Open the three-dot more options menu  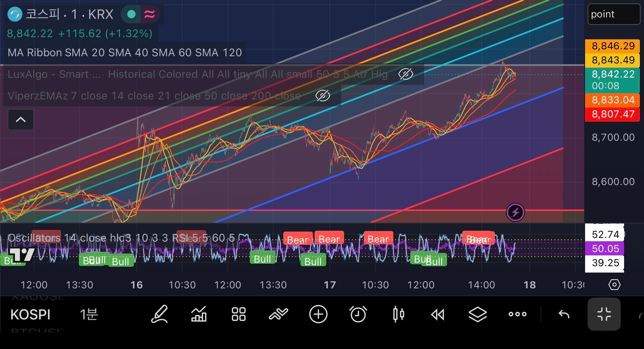tap(518, 314)
